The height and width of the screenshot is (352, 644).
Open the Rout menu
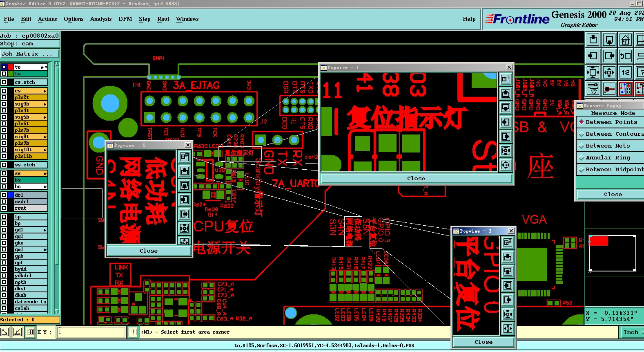coord(163,19)
